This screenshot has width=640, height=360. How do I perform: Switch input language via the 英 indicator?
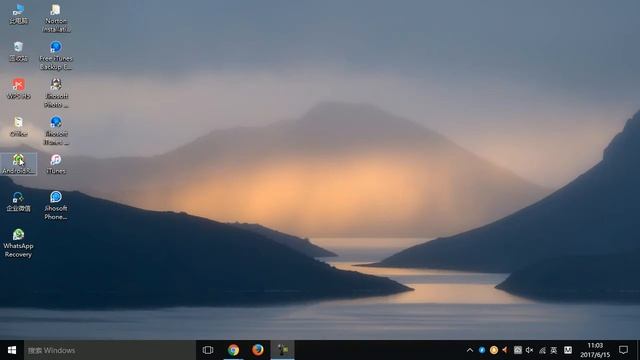[554, 350]
